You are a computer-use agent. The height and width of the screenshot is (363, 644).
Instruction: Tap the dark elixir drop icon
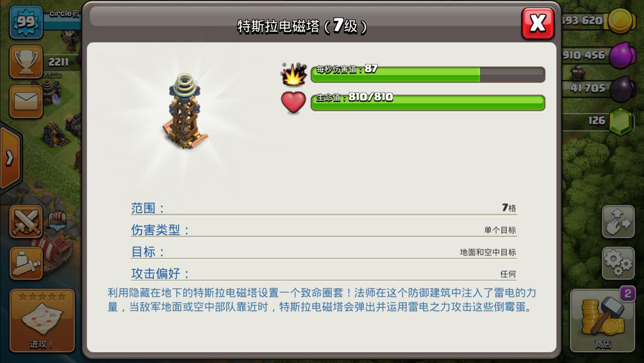(x=623, y=89)
